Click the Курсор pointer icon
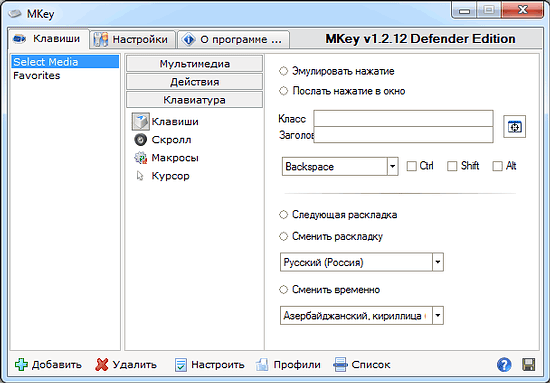The width and height of the screenshot is (550, 383). (x=140, y=176)
